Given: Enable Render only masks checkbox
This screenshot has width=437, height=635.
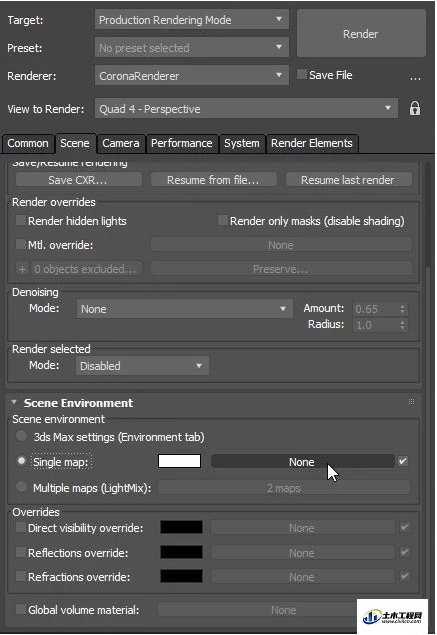Looking at the screenshot, I should point(223,221).
